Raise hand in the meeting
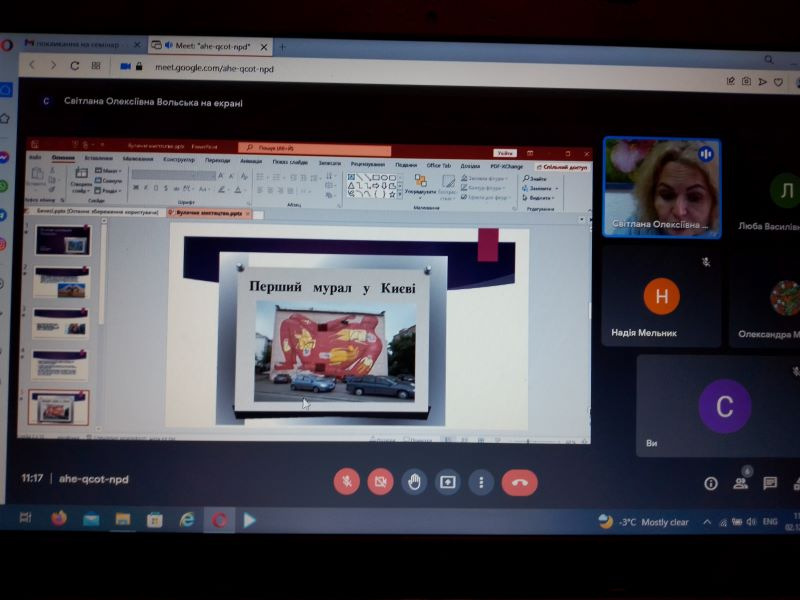The image size is (800, 600). (414, 482)
